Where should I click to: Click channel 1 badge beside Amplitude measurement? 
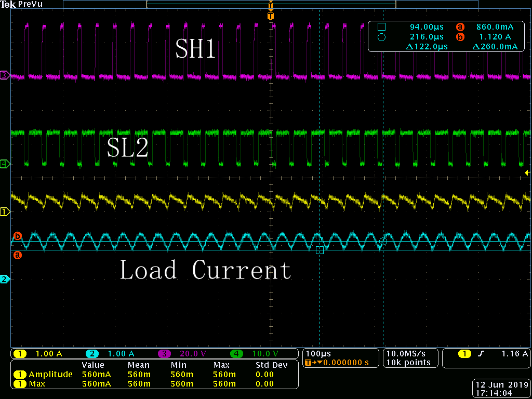[x=20, y=375]
